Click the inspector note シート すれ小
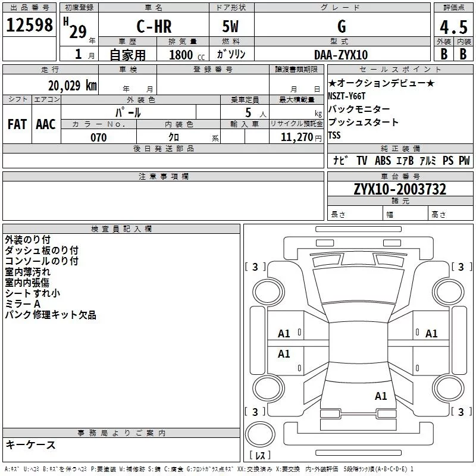Viewport: 476px width, 476px height. coord(33,293)
